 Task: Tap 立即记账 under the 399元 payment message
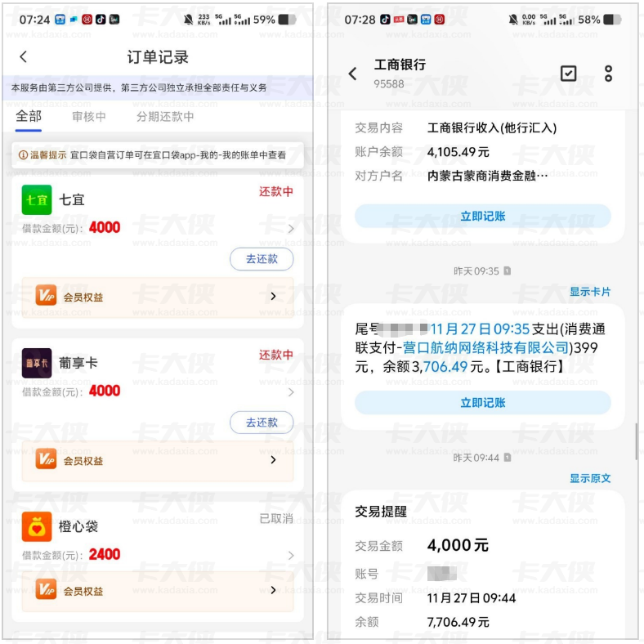click(482, 402)
